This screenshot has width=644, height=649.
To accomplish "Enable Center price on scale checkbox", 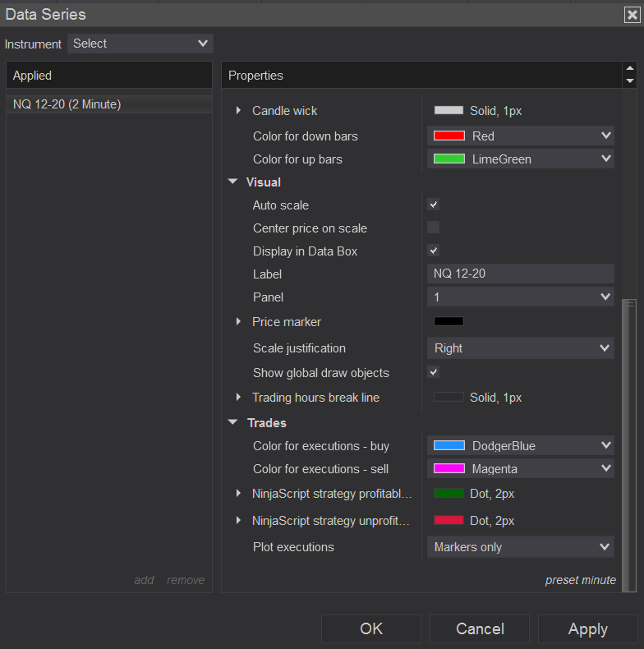I will pyautogui.click(x=434, y=228).
